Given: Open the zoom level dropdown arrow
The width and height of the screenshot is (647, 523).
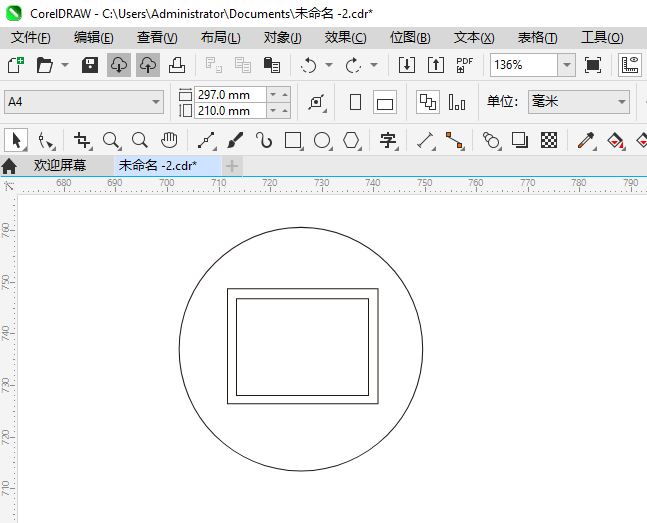Looking at the screenshot, I should (567, 65).
